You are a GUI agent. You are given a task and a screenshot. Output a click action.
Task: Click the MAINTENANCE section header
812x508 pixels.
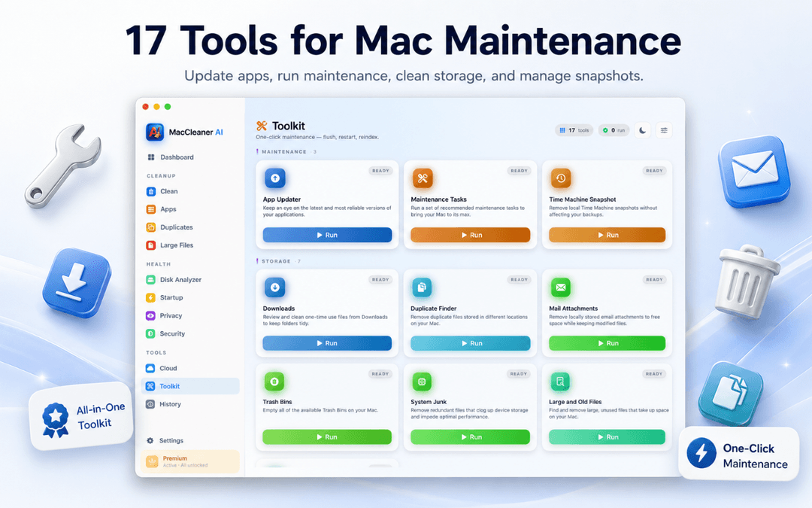click(x=284, y=152)
